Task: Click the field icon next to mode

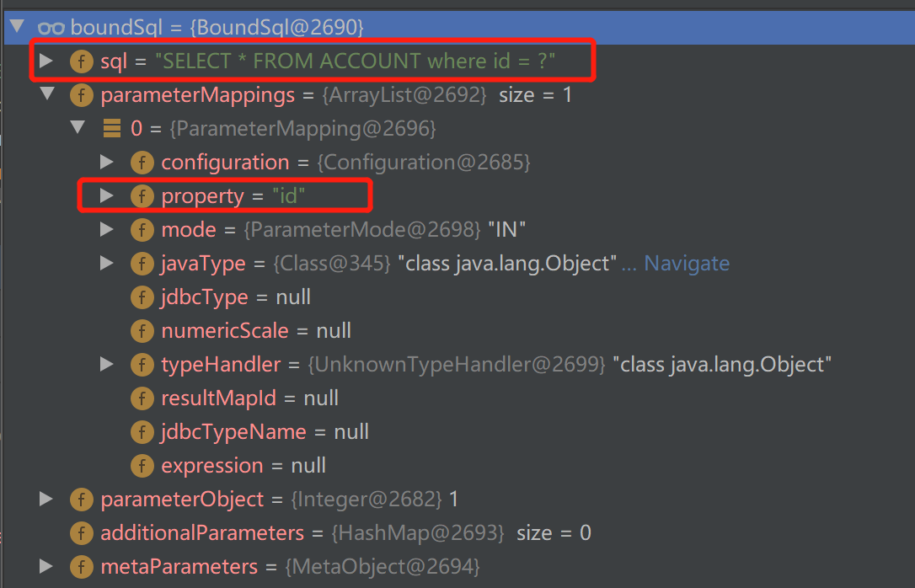Action: [142, 230]
